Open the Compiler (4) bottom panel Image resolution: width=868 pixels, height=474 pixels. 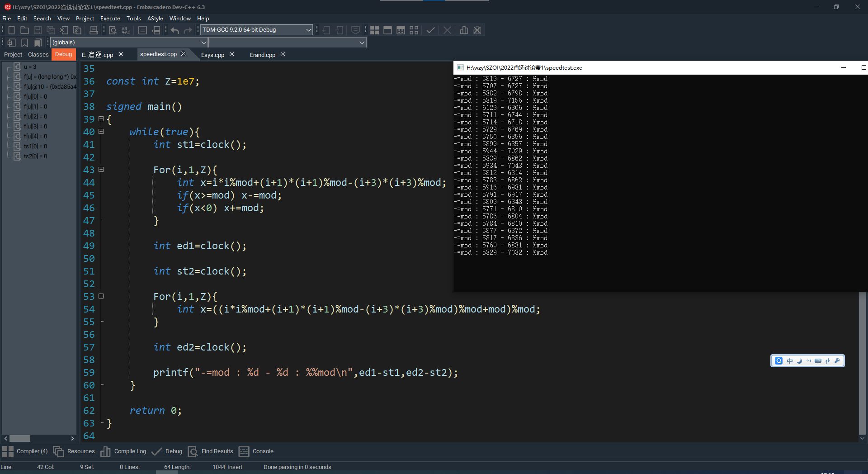(25, 451)
